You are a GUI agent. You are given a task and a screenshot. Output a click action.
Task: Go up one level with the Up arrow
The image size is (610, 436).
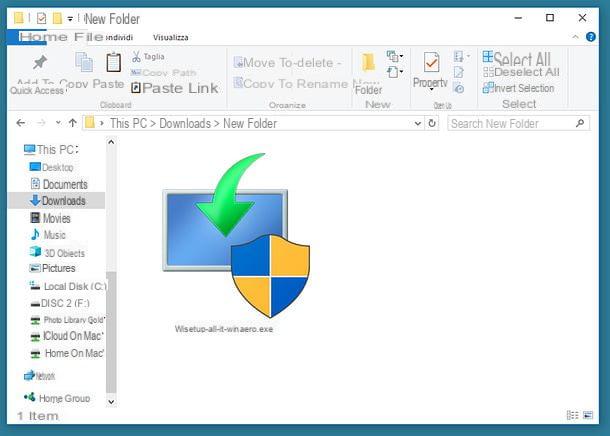click(x=72, y=123)
